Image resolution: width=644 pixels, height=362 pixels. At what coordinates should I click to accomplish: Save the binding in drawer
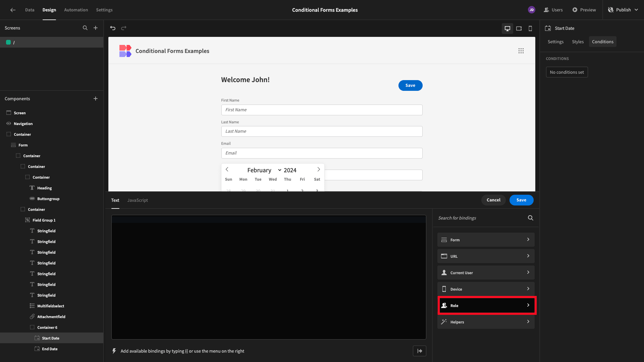521,200
